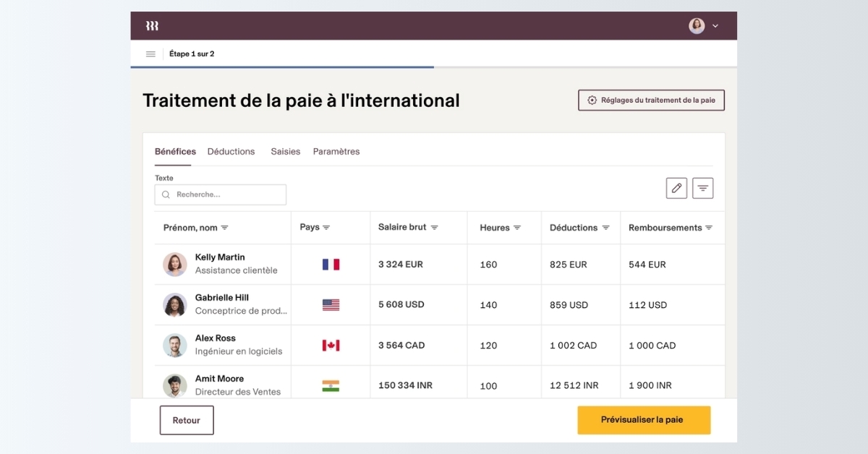Expand the user profile dropdown chevron

(715, 26)
